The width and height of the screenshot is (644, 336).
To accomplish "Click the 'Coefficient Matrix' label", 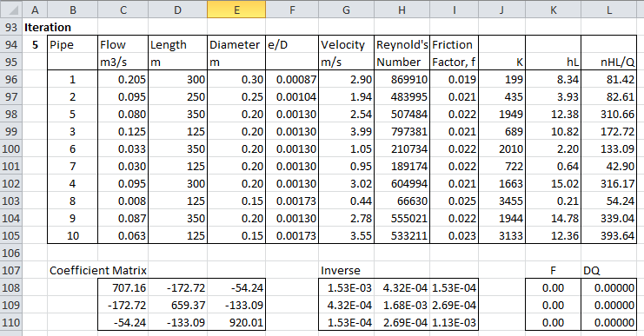I will coord(97,270).
